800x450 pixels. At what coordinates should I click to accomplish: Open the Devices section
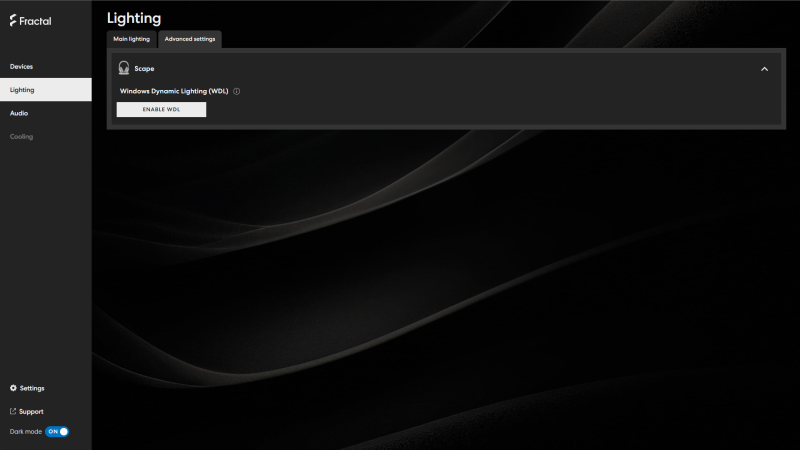tap(21, 67)
